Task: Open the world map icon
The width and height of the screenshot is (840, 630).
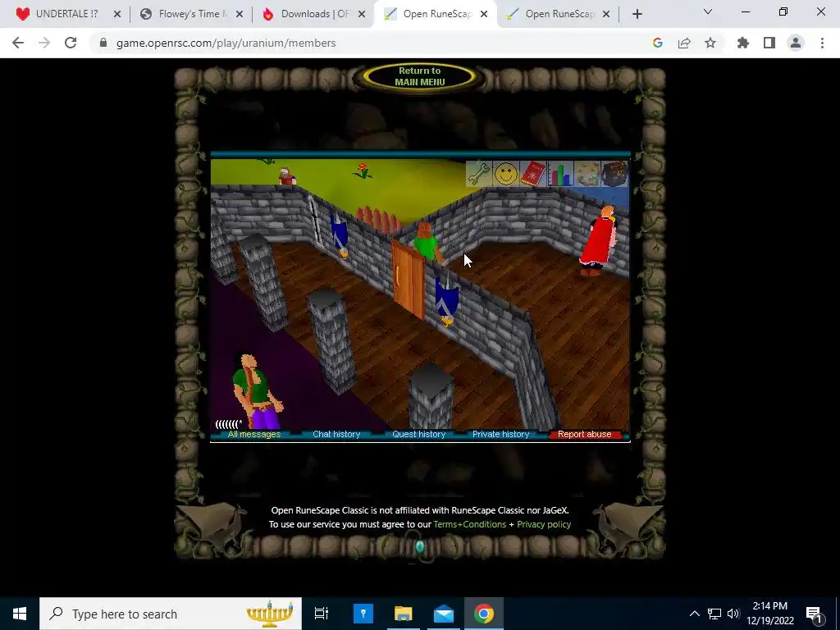Action: tap(587, 174)
